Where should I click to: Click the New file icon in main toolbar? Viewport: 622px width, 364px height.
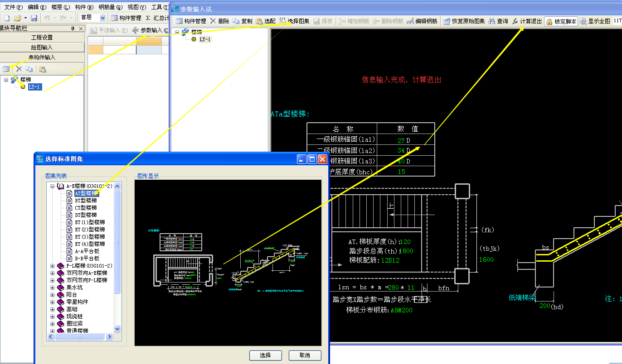tap(7, 18)
